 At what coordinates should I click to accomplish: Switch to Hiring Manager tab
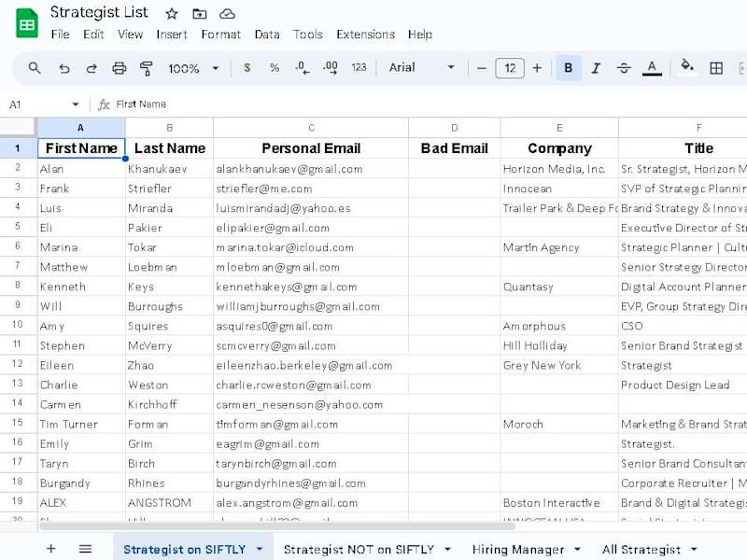(518, 550)
